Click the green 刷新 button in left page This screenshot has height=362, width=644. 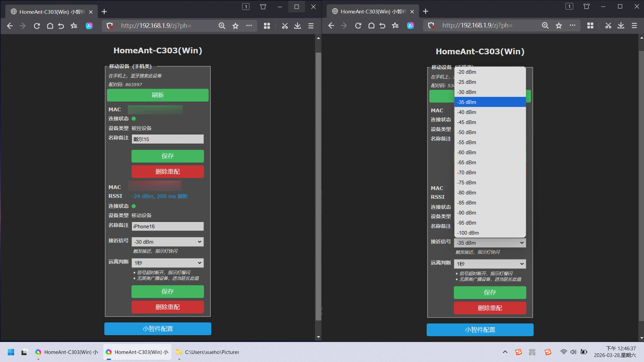click(x=157, y=95)
